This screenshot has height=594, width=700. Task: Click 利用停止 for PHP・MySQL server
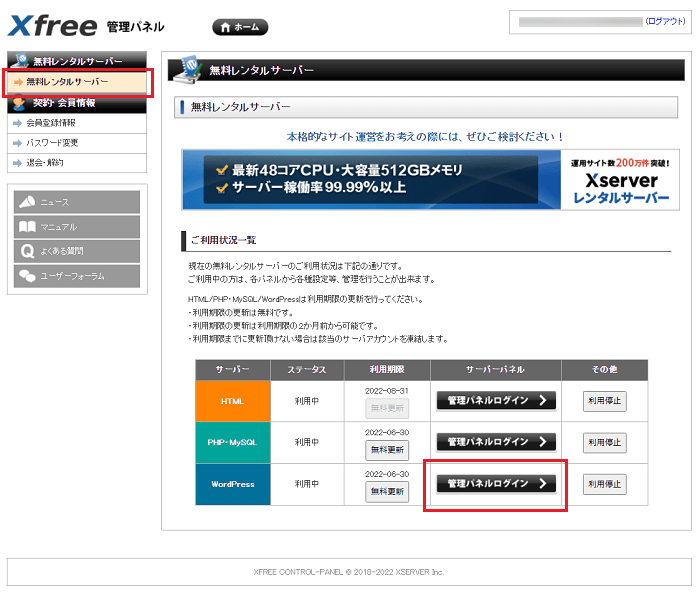[x=604, y=442]
